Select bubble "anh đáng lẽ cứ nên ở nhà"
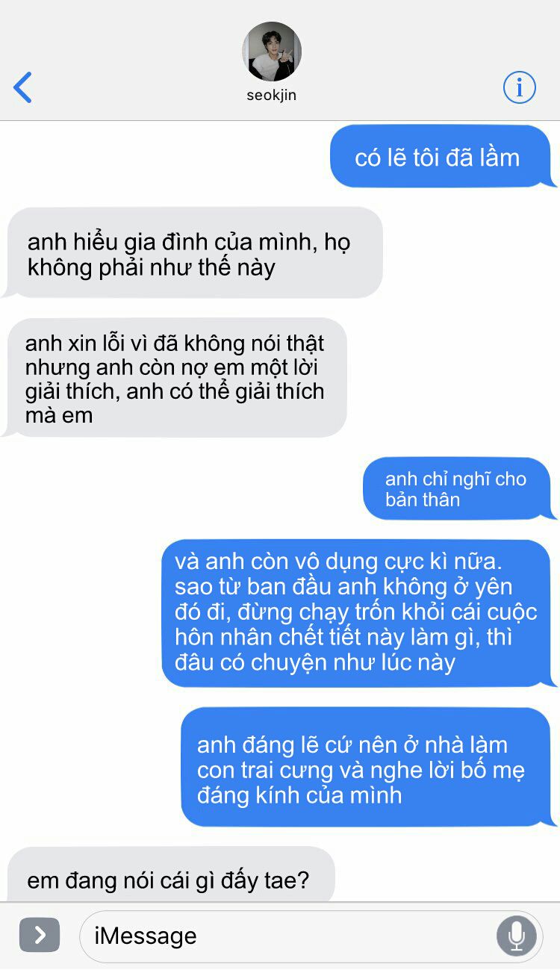 click(x=366, y=768)
